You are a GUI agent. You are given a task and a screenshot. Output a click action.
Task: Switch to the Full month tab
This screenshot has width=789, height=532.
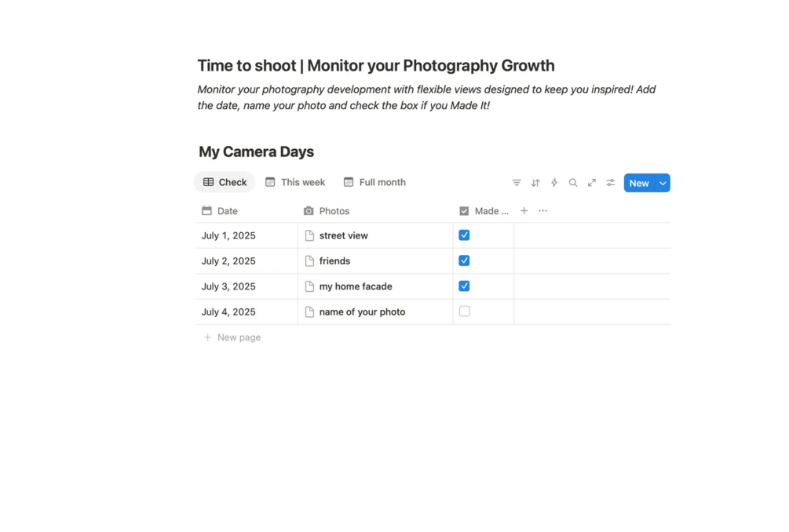pos(374,182)
